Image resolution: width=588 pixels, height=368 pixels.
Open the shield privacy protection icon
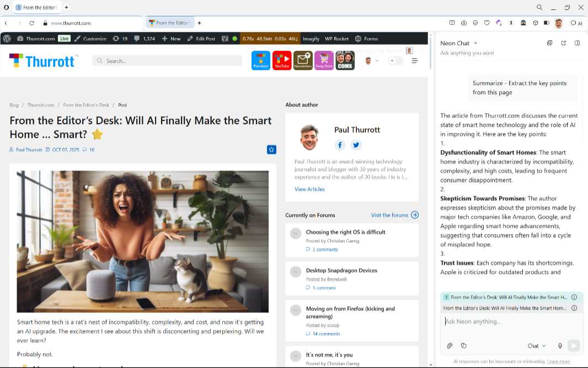(x=475, y=23)
